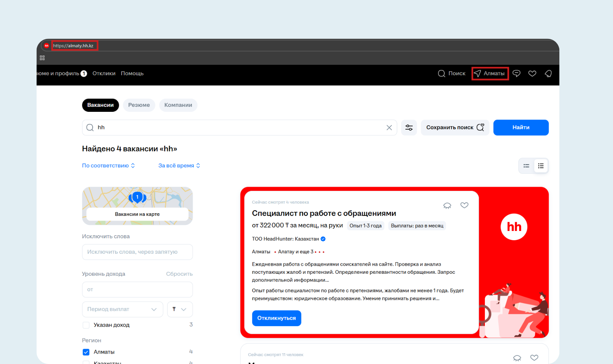The image size is (613, 364).
Task: Enable the Указан доход checkbox
Action: 86,325
